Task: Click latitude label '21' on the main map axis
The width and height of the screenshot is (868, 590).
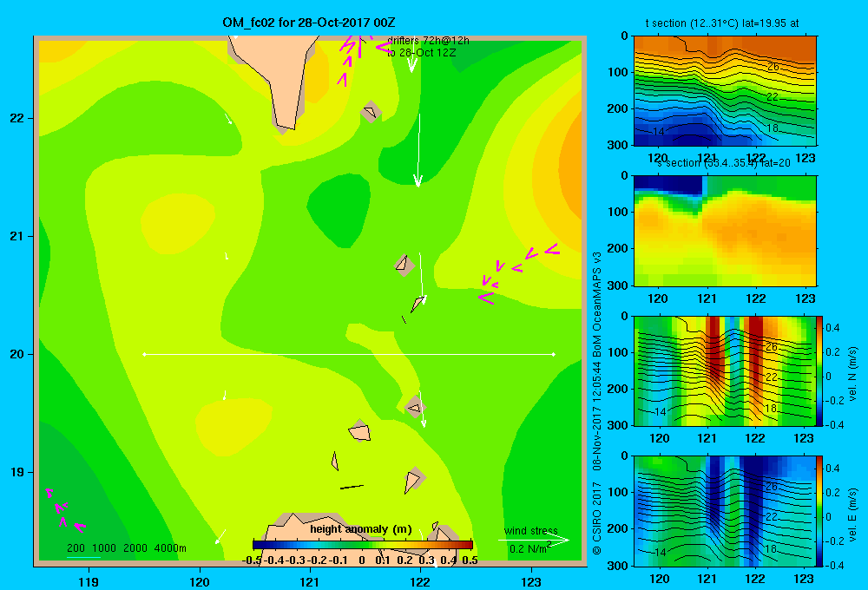Action: pos(17,236)
